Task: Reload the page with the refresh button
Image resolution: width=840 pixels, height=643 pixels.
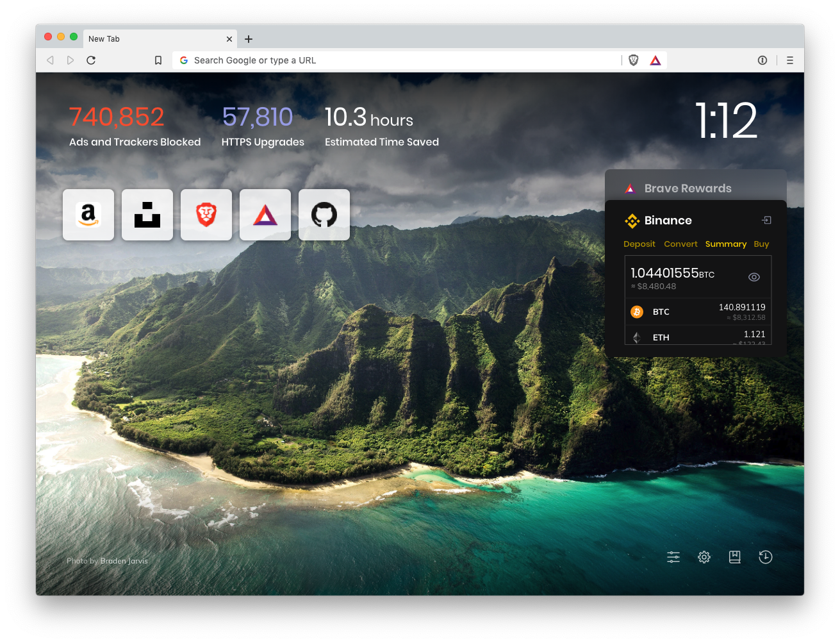Action: click(x=91, y=60)
